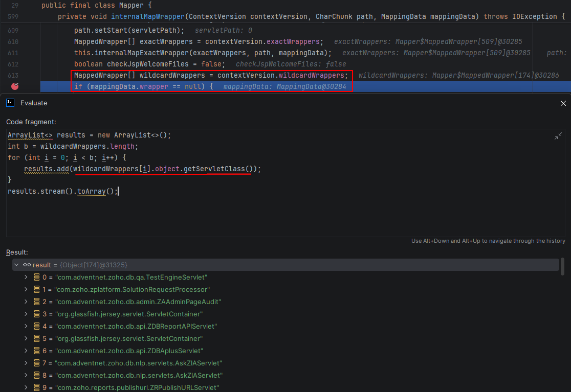
Task: Expand result item 7 AskZIAServlet
Action: (26, 363)
